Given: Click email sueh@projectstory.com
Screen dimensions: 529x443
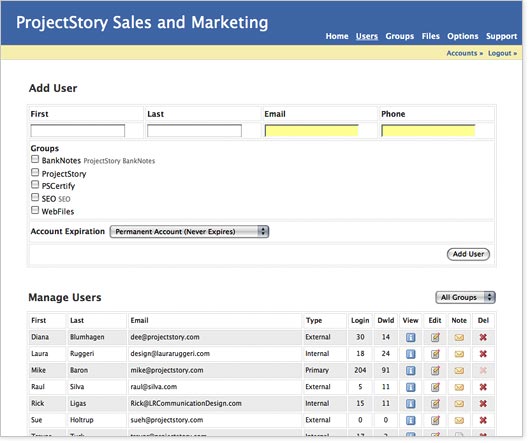Looking at the screenshot, I should (x=167, y=420).
